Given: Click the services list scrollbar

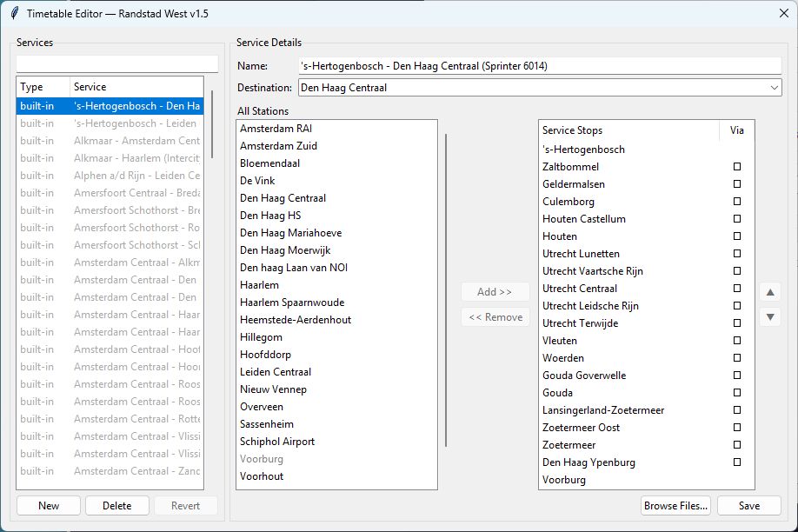Looking at the screenshot, I should pyautogui.click(x=211, y=123).
